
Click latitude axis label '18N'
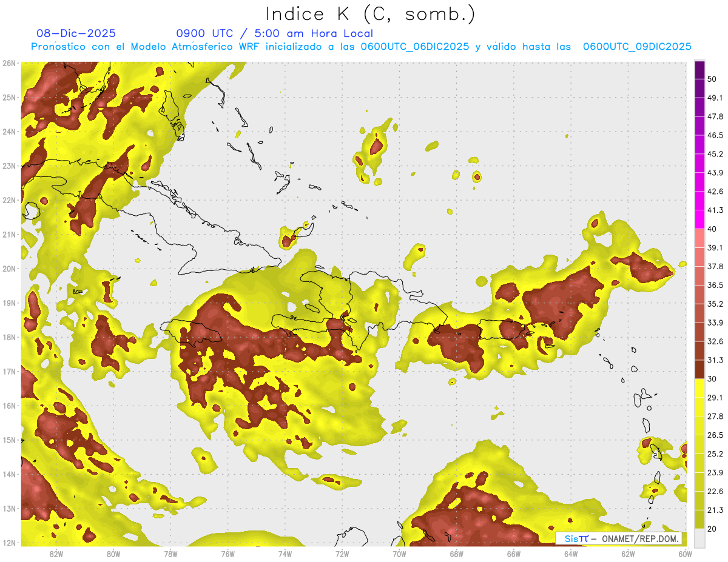click(9, 337)
